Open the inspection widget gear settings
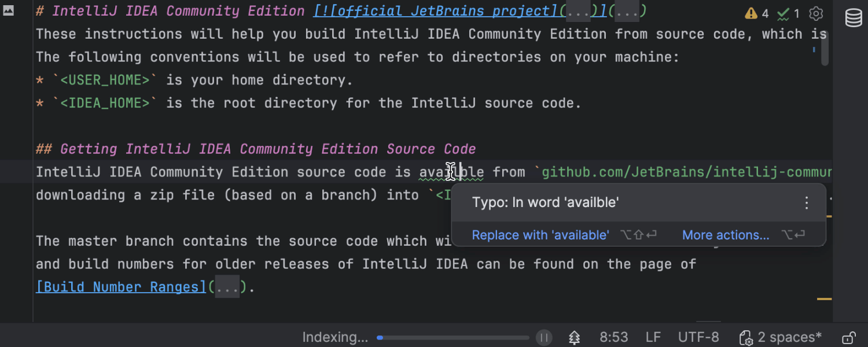 tap(816, 14)
